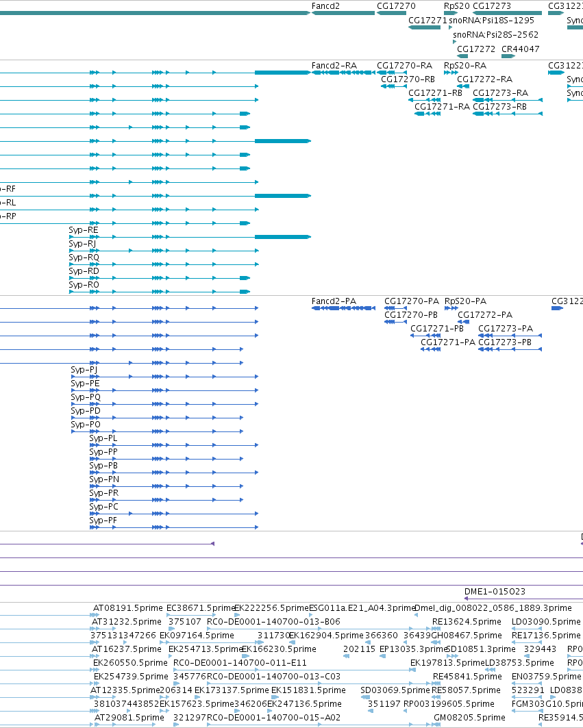Select the EC38671.5prime EST label

coord(201,608)
